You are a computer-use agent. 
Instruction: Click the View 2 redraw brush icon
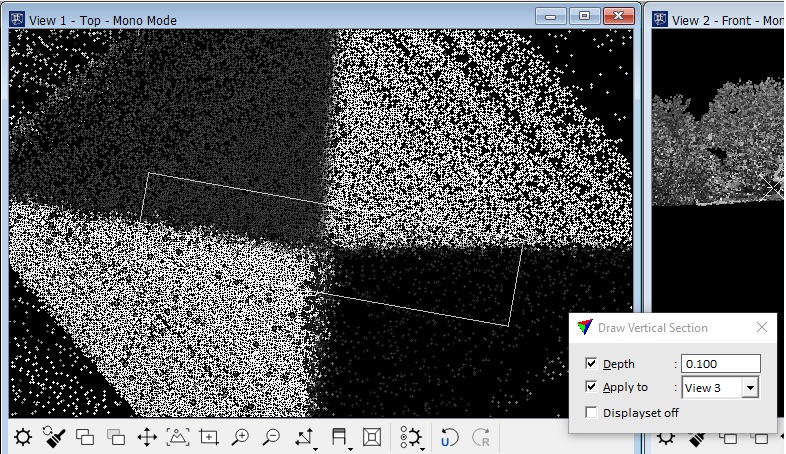[697, 438]
